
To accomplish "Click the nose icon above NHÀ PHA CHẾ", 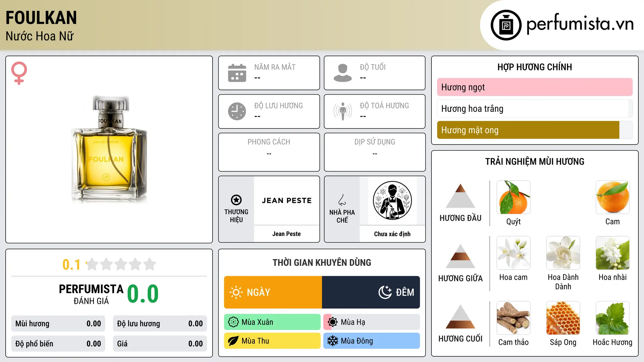I will pyautogui.click(x=342, y=200).
